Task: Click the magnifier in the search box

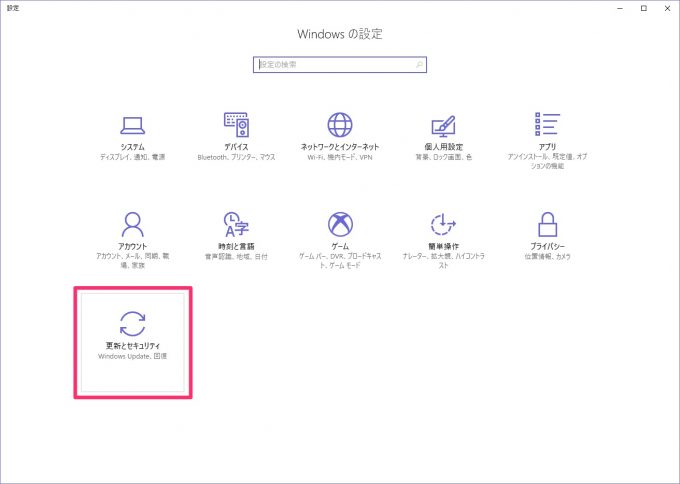Action: 419,65
